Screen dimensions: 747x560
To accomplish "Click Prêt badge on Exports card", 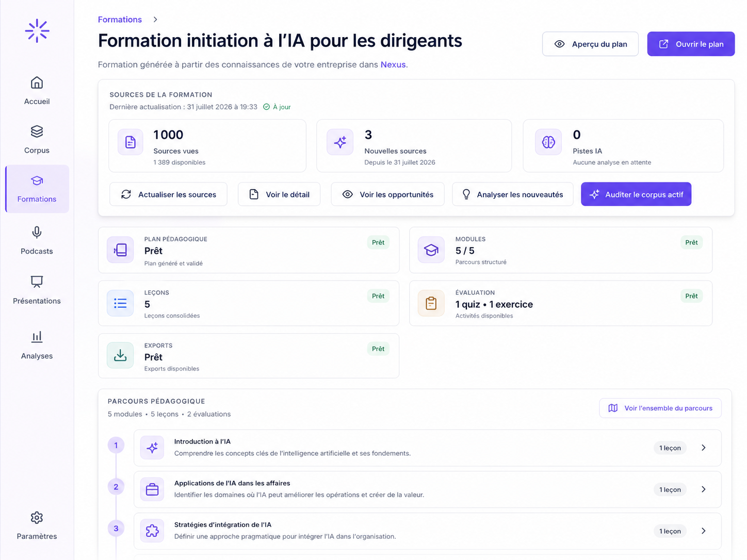I will pyautogui.click(x=378, y=349).
